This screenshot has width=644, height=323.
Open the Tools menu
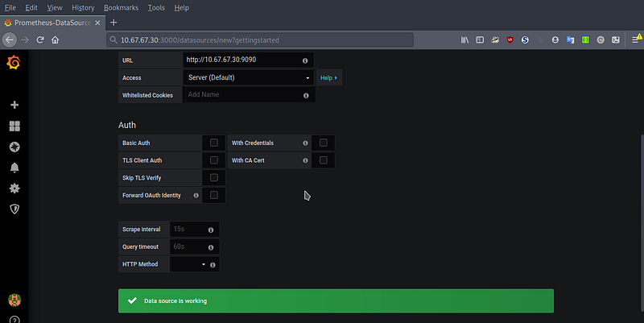pos(156,8)
